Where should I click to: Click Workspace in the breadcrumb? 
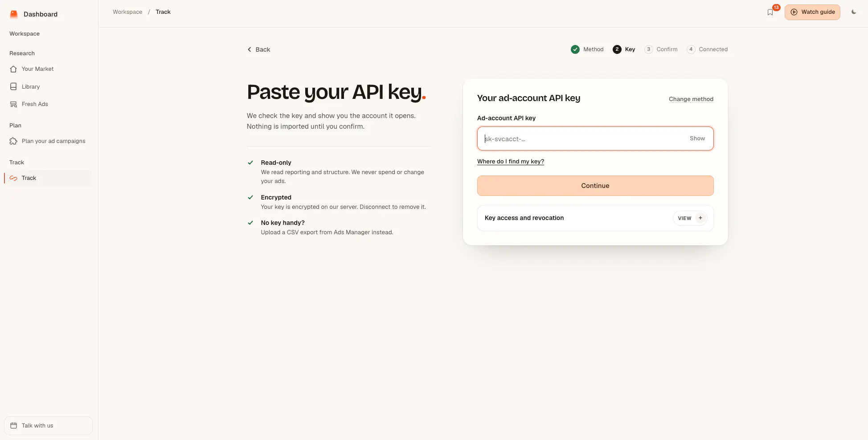(x=127, y=12)
